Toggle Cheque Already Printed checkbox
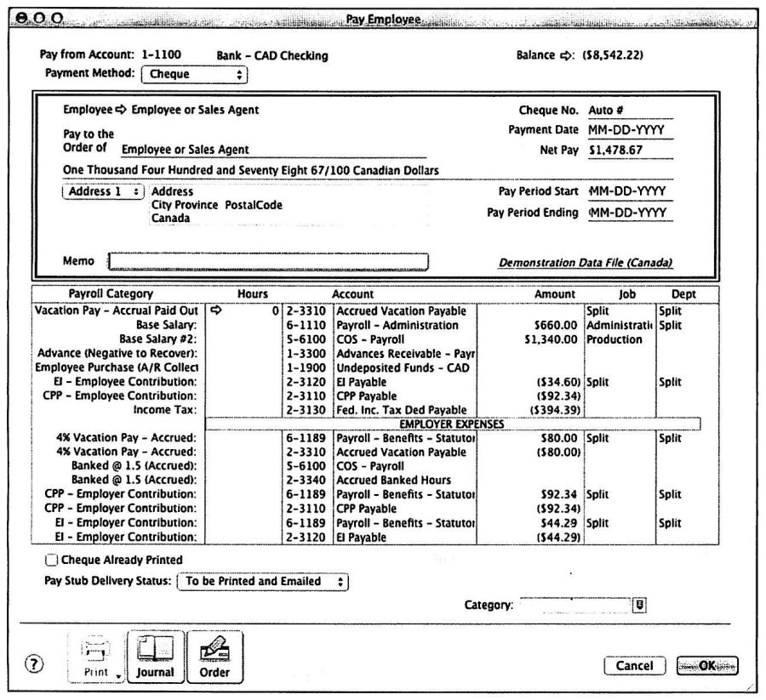 pos(51,560)
